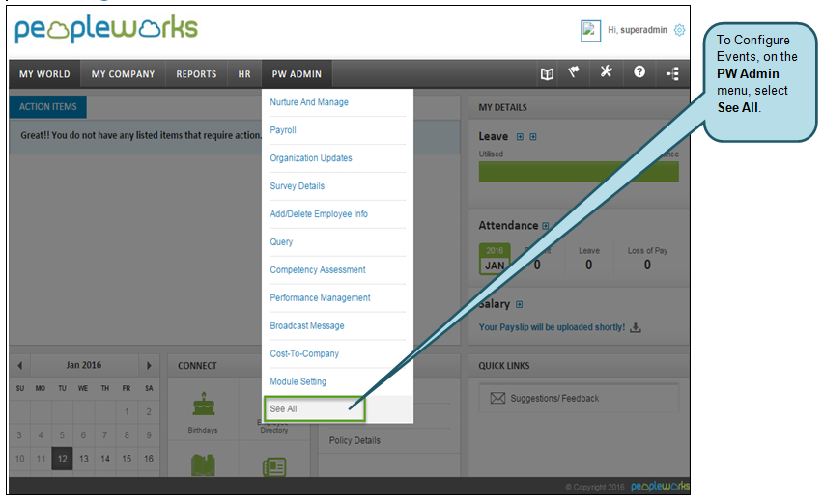Open the book icon in the top toolbar
The width and height of the screenshot is (823, 504).
[547, 73]
